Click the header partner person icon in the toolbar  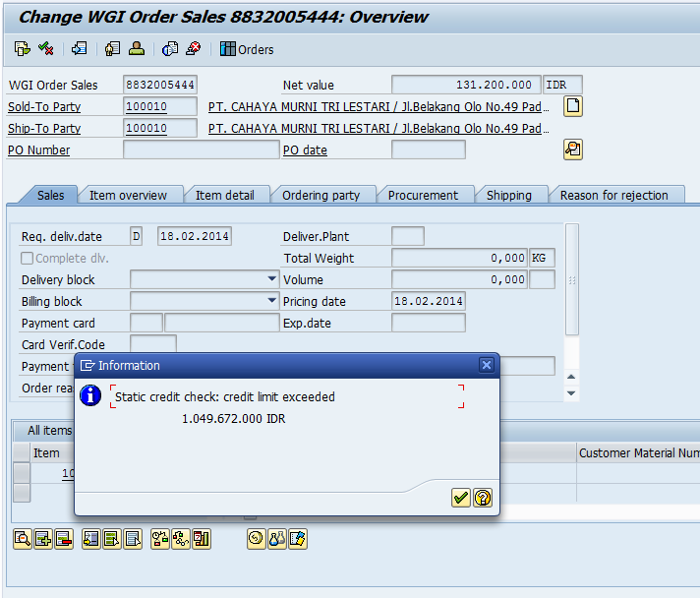click(137, 49)
